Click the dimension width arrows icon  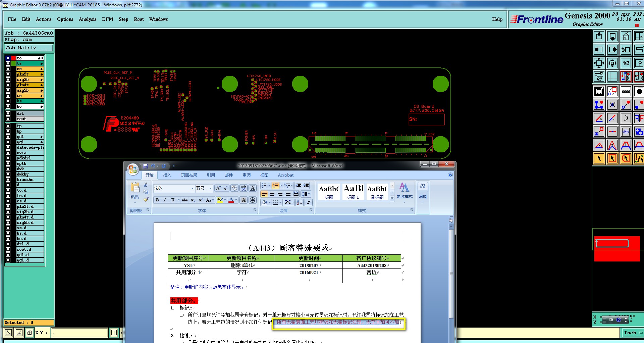626,132
